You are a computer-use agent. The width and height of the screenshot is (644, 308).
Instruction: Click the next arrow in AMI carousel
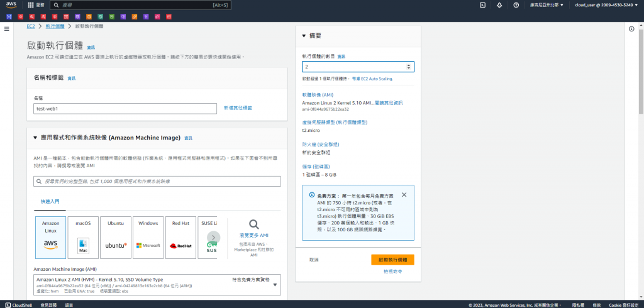[x=214, y=238]
